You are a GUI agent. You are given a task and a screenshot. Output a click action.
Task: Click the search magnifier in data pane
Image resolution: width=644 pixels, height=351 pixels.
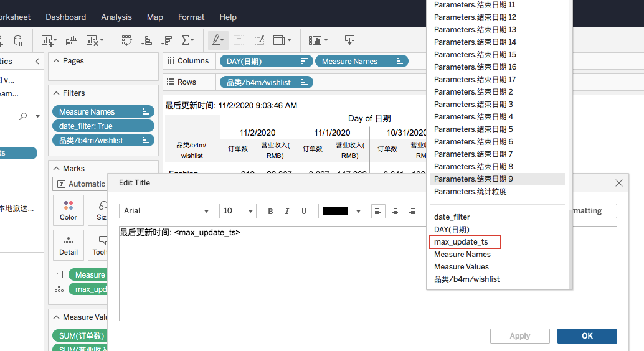pyautogui.click(x=24, y=116)
